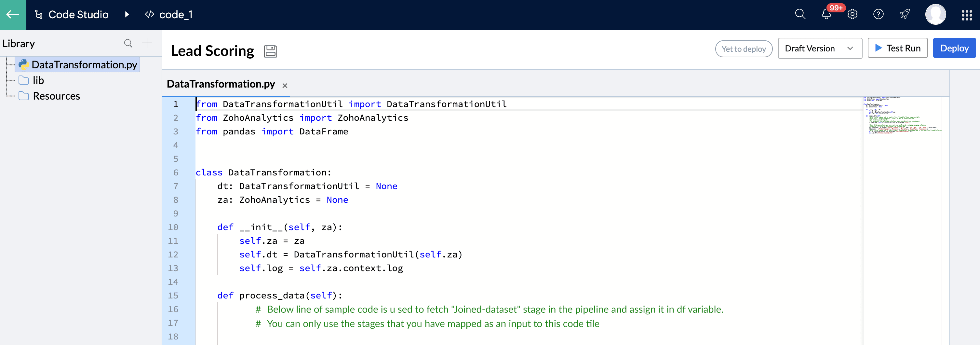
Task: Expand the lib folder
Action: 38,80
